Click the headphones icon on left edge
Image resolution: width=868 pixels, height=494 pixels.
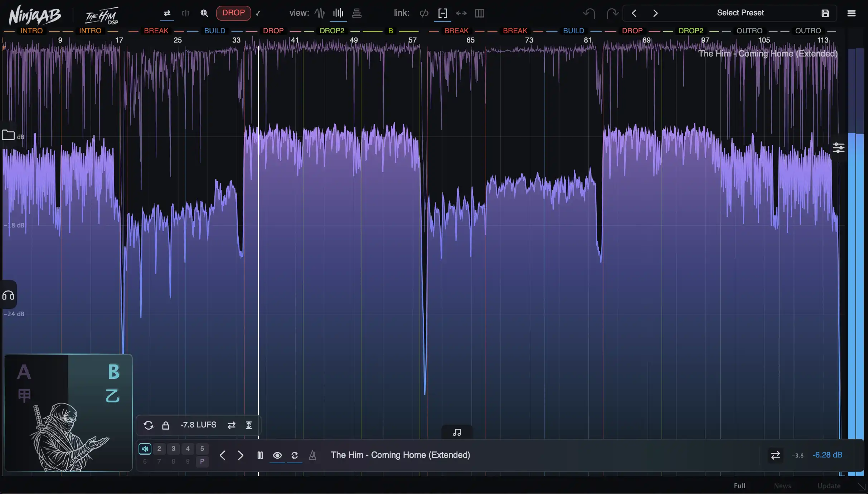pyautogui.click(x=8, y=295)
